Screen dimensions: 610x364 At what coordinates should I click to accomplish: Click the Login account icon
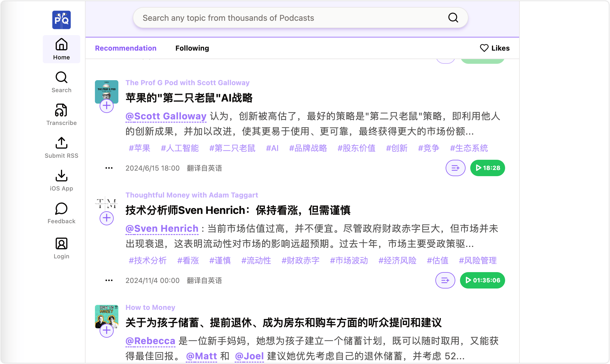coord(61,245)
